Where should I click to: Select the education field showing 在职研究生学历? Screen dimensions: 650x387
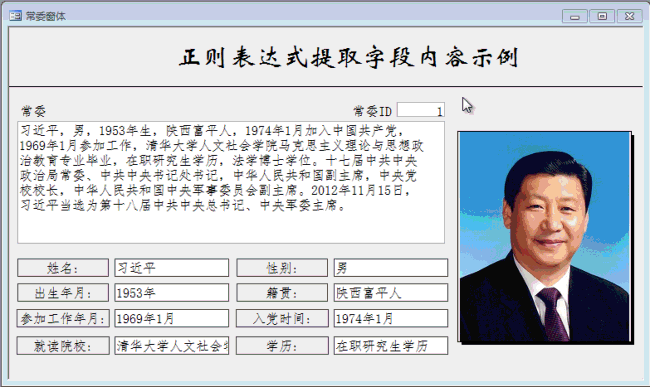(391, 346)
